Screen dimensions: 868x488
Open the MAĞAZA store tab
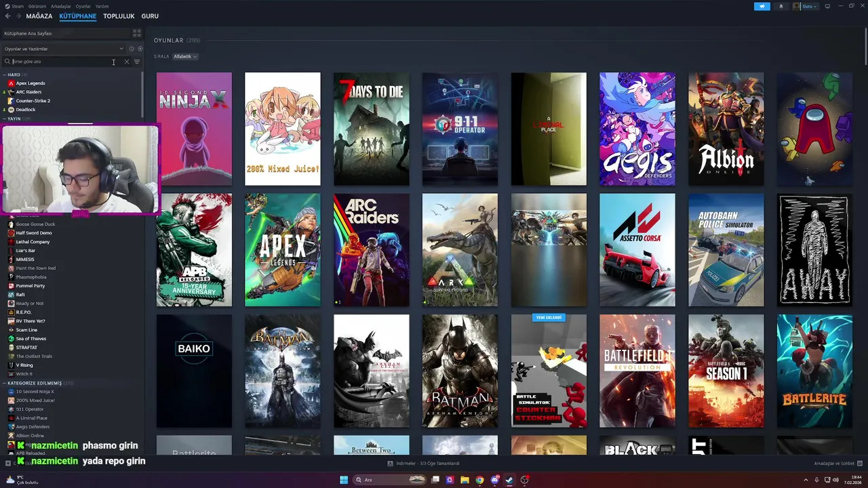tap(39, 16)
